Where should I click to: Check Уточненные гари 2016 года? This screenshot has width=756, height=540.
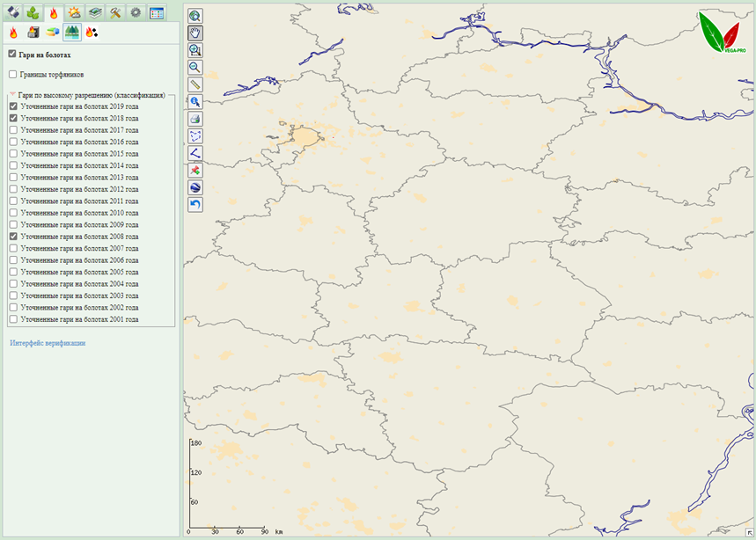[13, 142]
